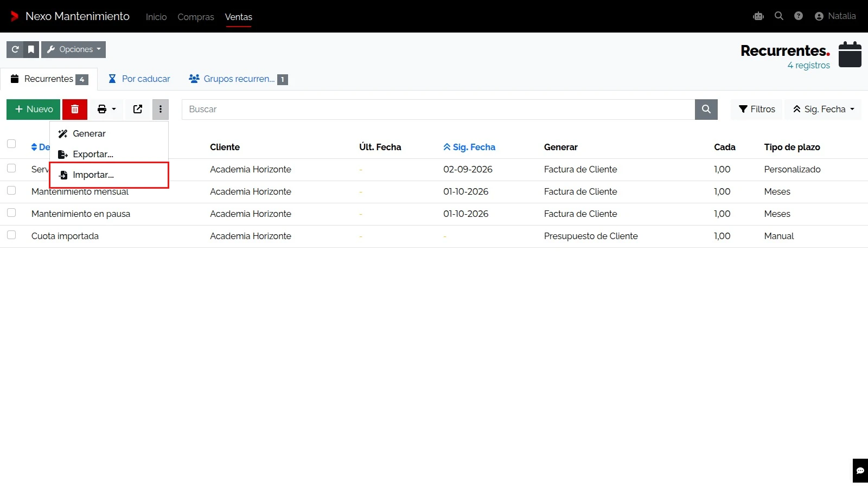Open the help question mark icon
This screenshot has width=868, height=488.
click(799, 16)
